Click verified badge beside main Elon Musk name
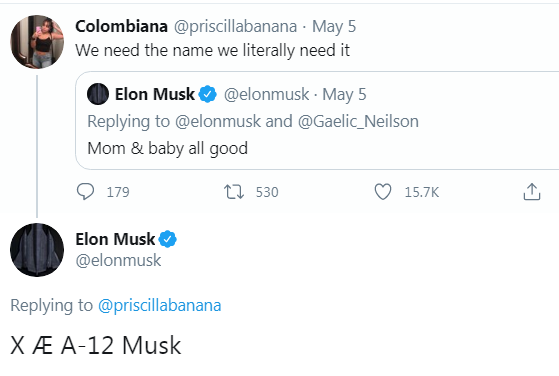Screen dimensions: 559x376 tap(168, 239)
